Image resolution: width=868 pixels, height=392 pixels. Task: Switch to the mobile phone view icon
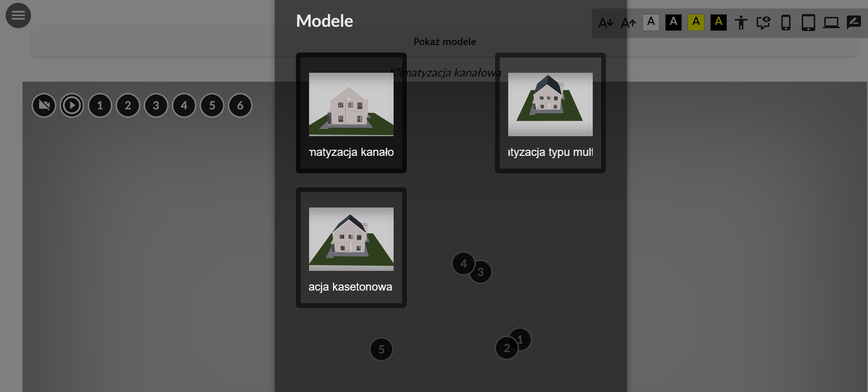786,23
